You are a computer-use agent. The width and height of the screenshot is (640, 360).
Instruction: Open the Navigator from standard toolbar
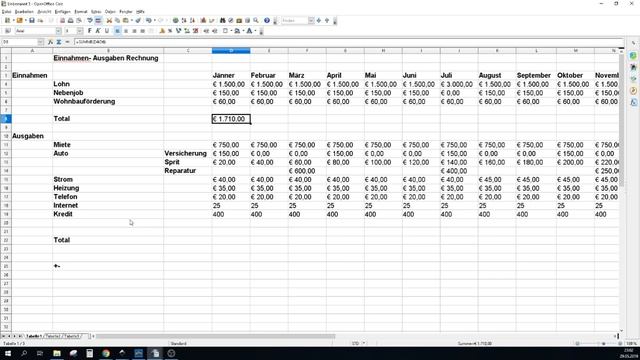click(x=231, y=20)
